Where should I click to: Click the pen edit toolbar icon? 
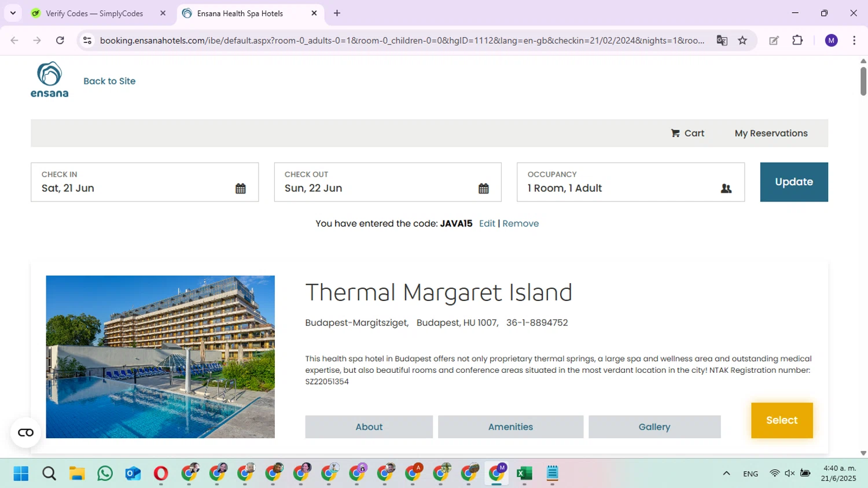774,41
